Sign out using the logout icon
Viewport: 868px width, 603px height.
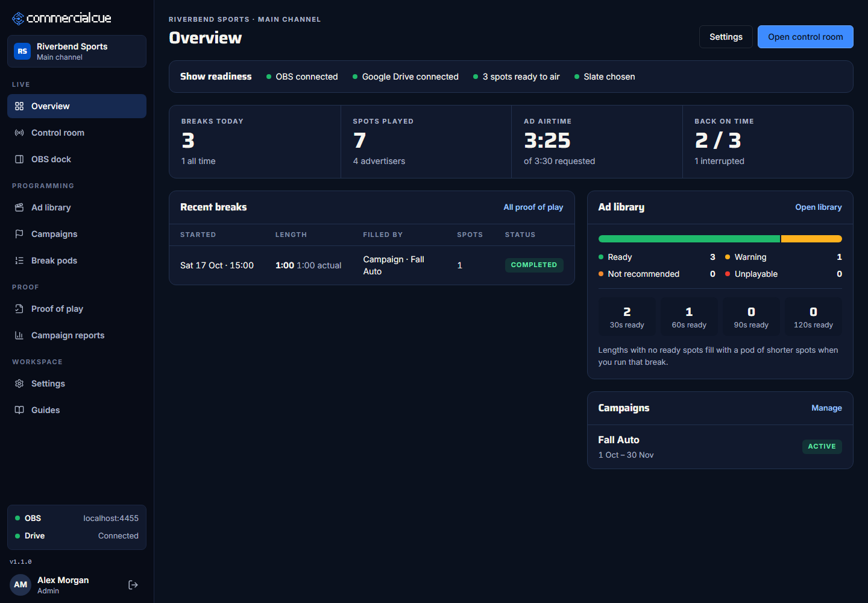133,585
